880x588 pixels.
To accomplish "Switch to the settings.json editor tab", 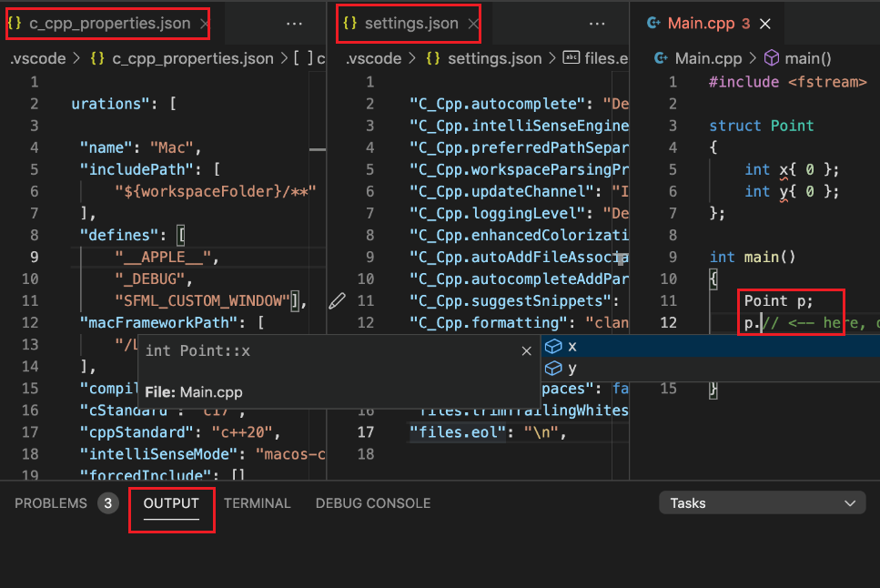I will (x=411, y=24).
